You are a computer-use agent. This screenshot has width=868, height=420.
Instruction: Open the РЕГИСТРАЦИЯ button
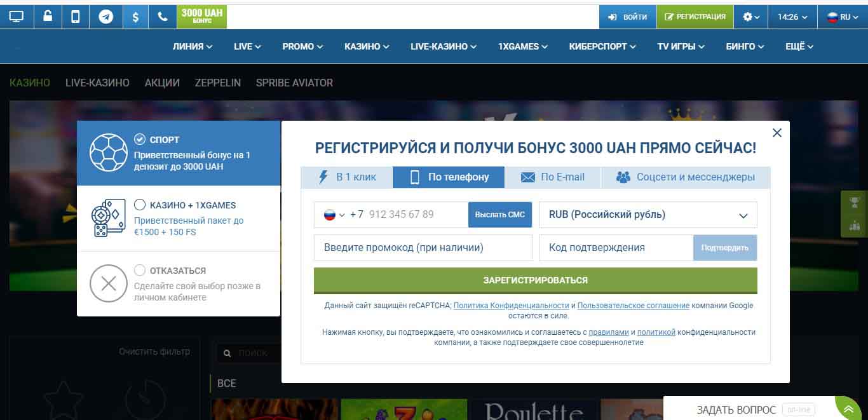coord(695,17)
